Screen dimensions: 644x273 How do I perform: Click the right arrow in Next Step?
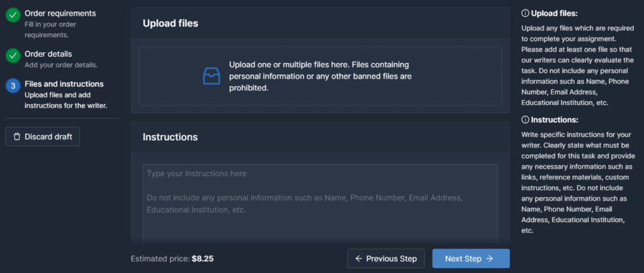click(489, 259)
